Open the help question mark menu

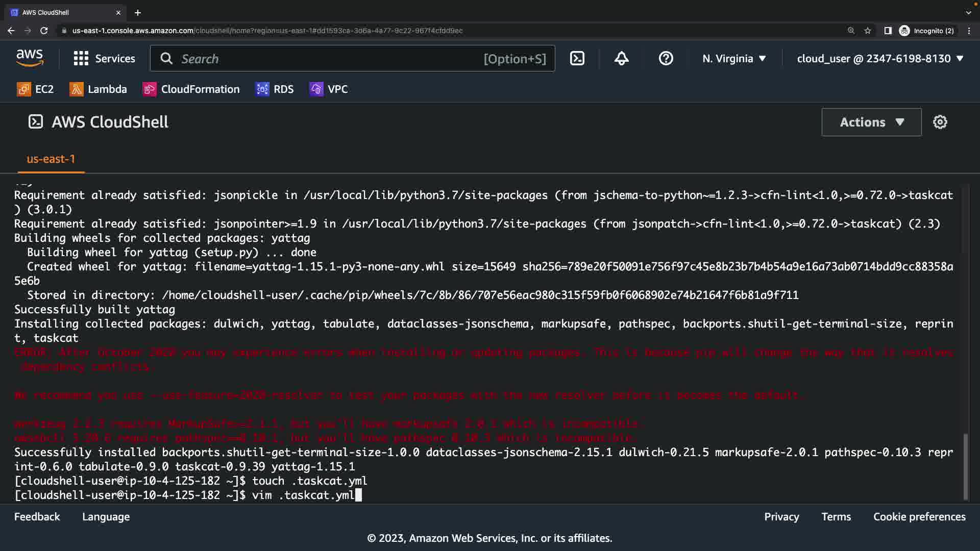click(666, 59)
